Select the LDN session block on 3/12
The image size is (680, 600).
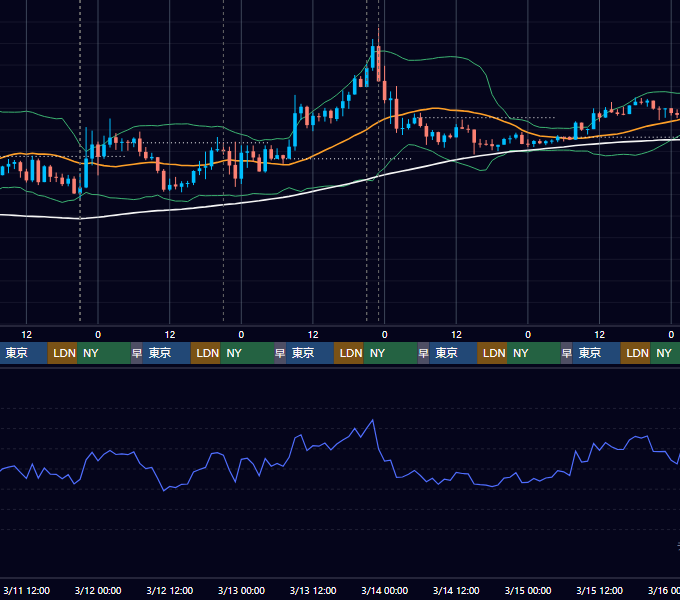206,353
